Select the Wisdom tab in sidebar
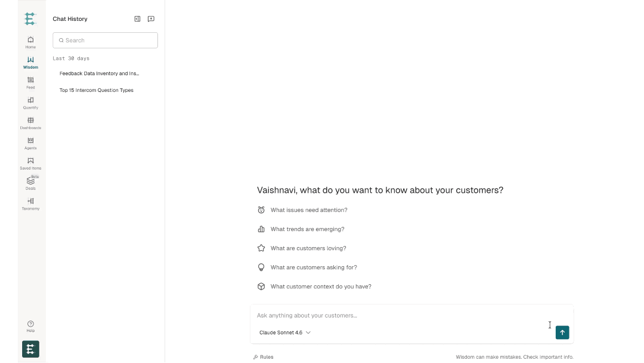The image size is (644, 363). pyautogui.click(x=30, y=63)
